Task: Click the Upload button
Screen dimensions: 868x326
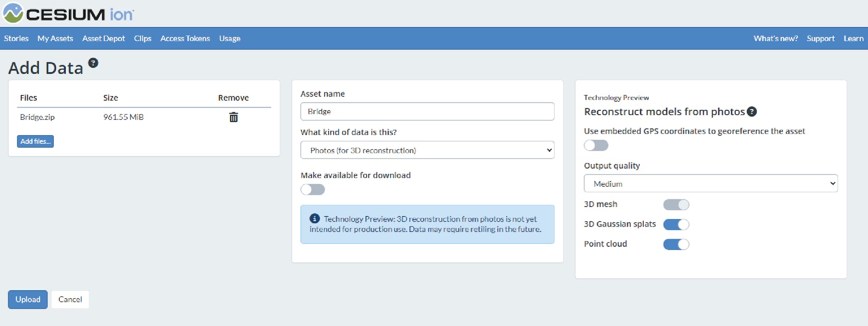Action: click(x=28, y=299)
